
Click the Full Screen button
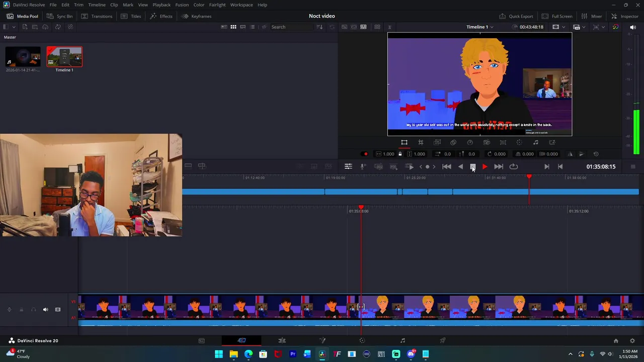click(557, 16)
